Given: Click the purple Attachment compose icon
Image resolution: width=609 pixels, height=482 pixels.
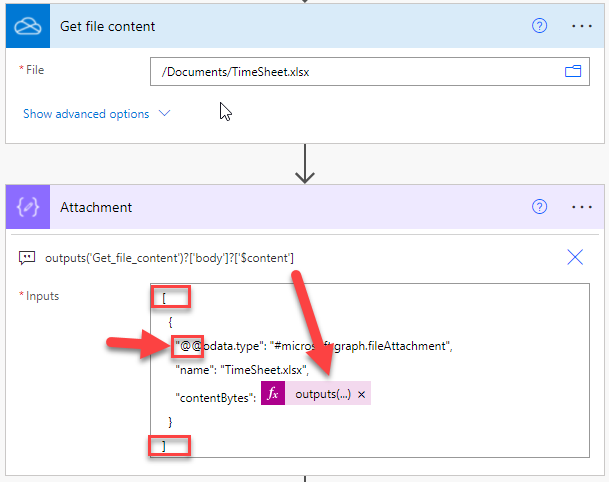Looking at the screenshot, I should [28, 207].
